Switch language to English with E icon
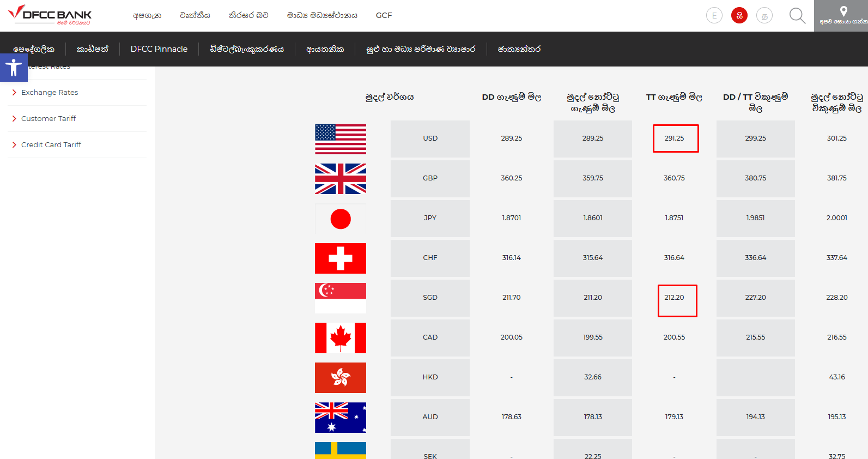Image resolution: width=868 pixels, height=459 pixels. [x=714, y=16]
